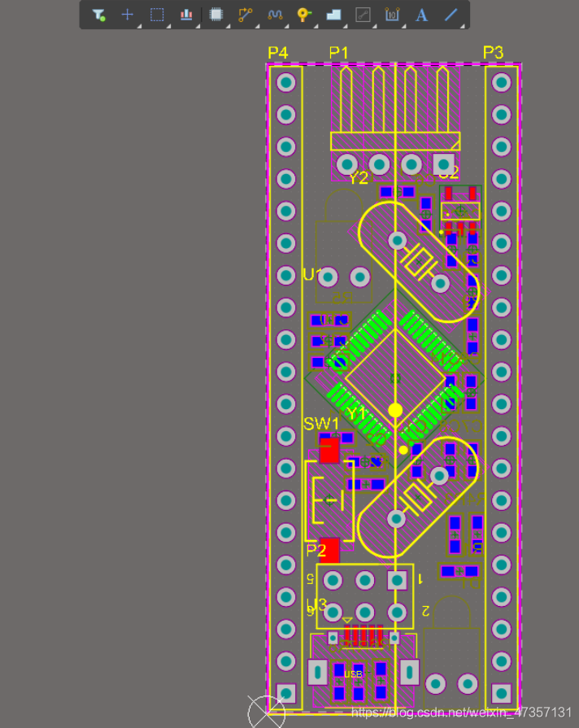Select the track length tuning tool
The image size is (579, 728).
(275, 15)
